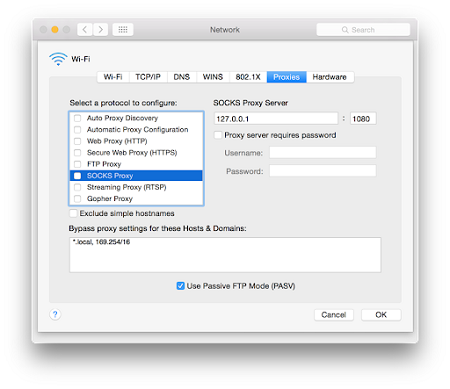Open the TCP/IP tab
The image size is (450, 389).
148,77
